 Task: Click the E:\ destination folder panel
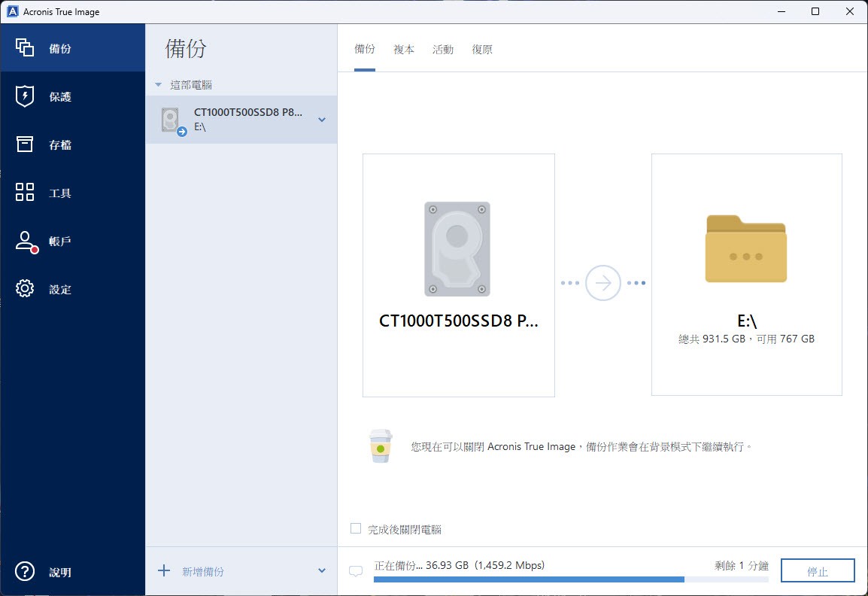[746, 275]
